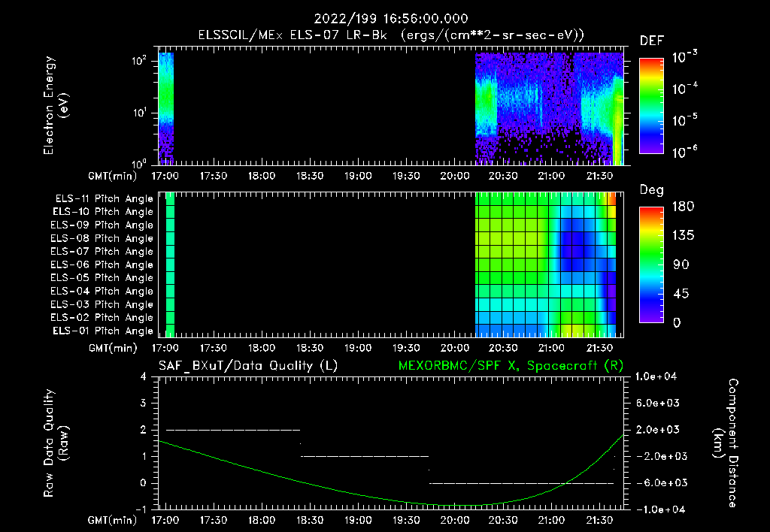Click the 10^-3 label on DEF scale
The width and height of the screenshot is (770, 532).
coord(684,57)
